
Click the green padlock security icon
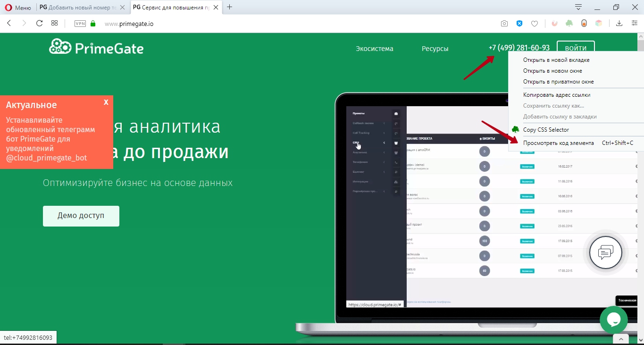point(93,23)
